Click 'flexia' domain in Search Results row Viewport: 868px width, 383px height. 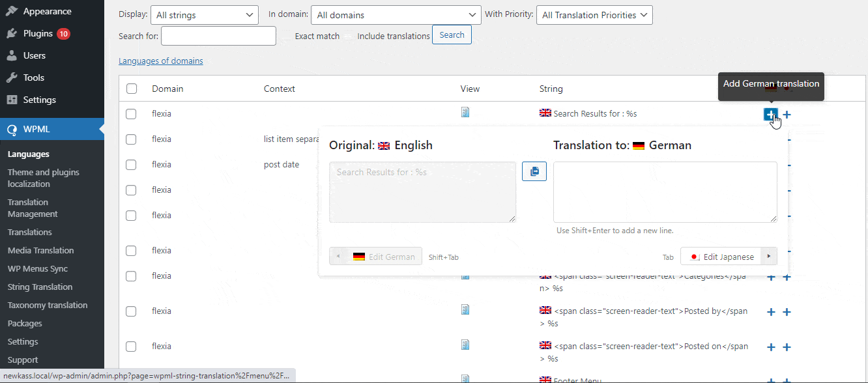click(162, 113)
